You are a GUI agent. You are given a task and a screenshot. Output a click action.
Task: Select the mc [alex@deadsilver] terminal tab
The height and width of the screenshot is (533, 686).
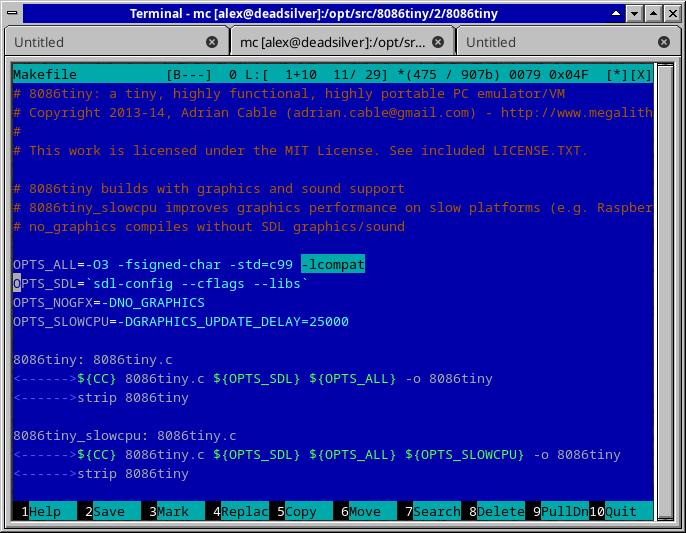pos(343,42)
